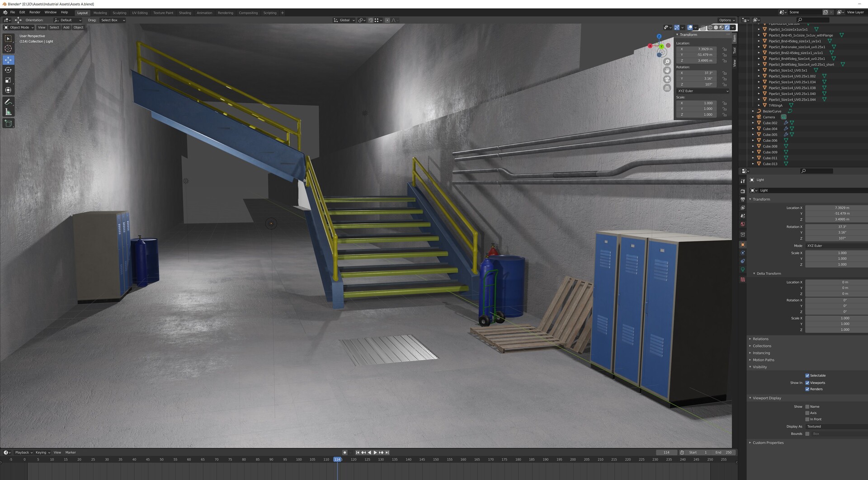Screen dimensions: 868x480
Task: Toggle lock on Location X in sidebar
Action: coord(724,49)
